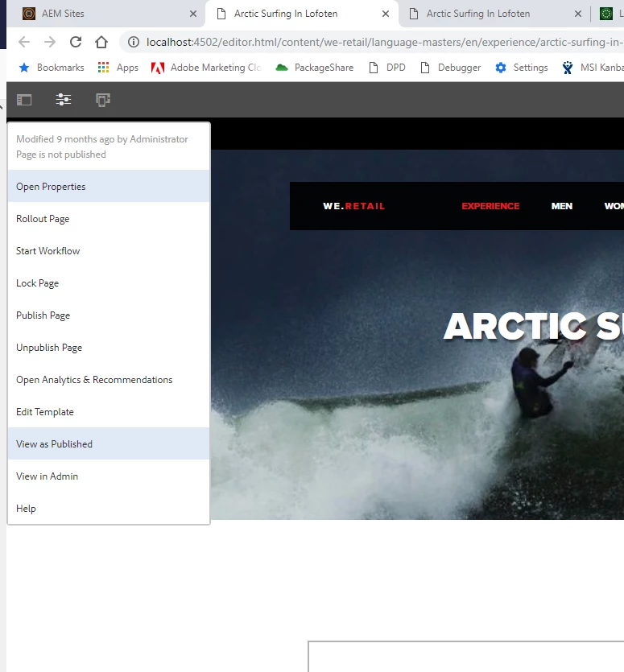
Task: Reload the current page
Action: [x=76, y=42]
